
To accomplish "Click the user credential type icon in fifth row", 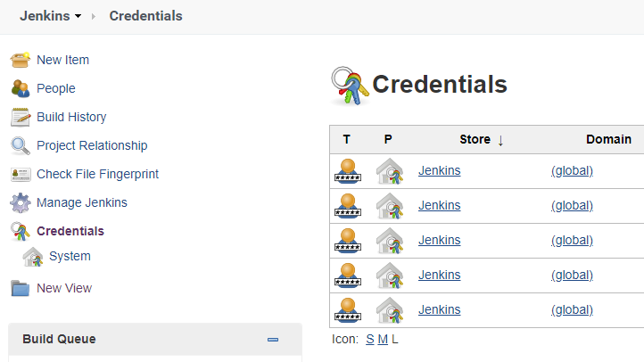I will [348, 310].
